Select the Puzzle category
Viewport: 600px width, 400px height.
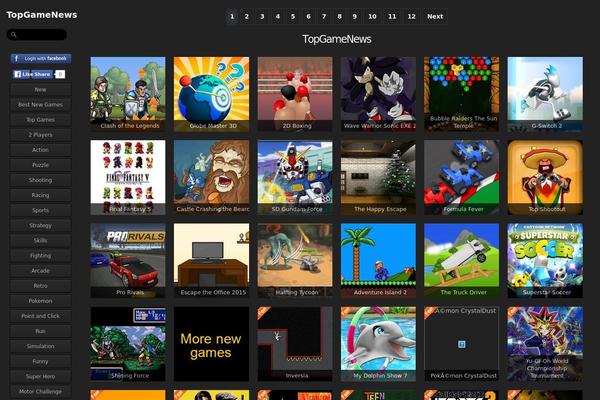pyautogui.click(x=40, y=165)
